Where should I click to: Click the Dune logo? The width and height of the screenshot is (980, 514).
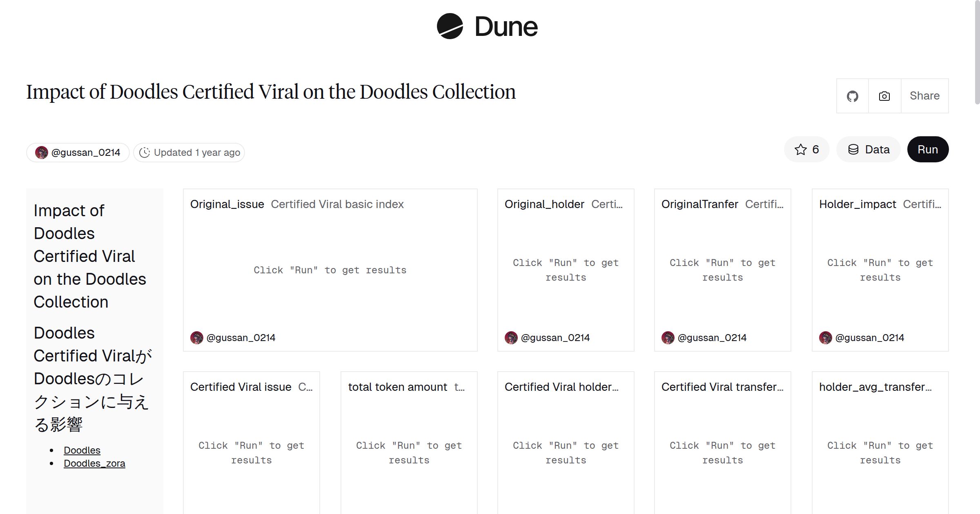coord(487,27)
